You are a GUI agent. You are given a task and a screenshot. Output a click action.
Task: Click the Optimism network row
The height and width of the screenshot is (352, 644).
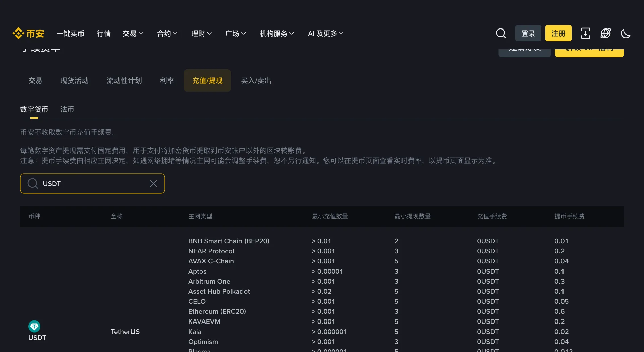pyautogui.click(x=203, y=342)
